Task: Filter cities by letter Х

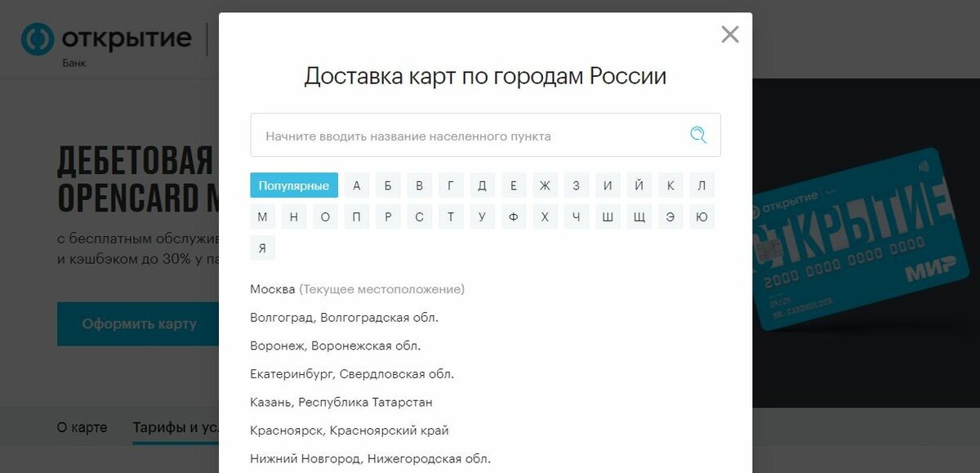Action: coord(545,216)
